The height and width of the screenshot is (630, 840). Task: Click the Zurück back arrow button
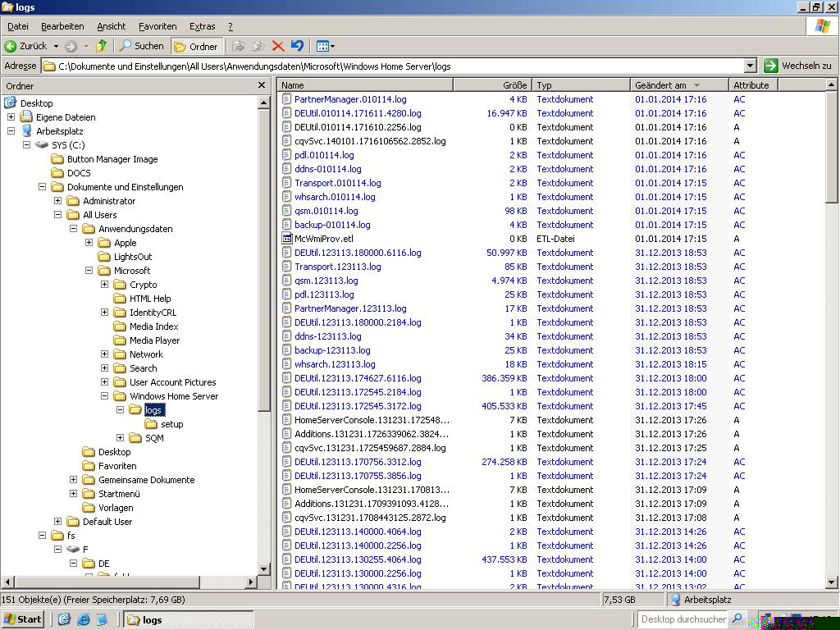25,46
